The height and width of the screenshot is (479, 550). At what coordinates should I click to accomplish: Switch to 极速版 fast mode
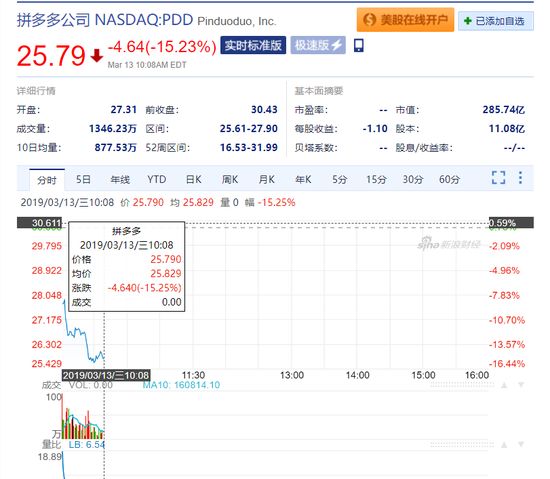point(318,45)
